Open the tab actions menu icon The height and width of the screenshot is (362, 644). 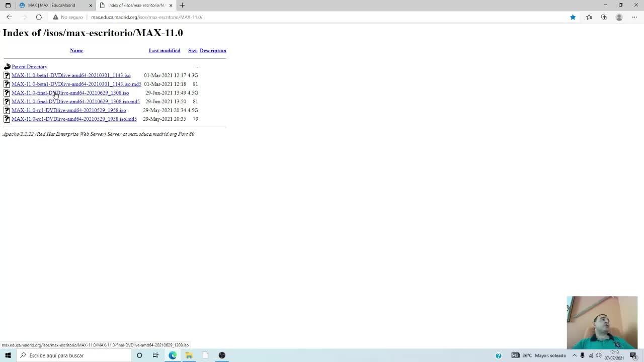[8, 5]
